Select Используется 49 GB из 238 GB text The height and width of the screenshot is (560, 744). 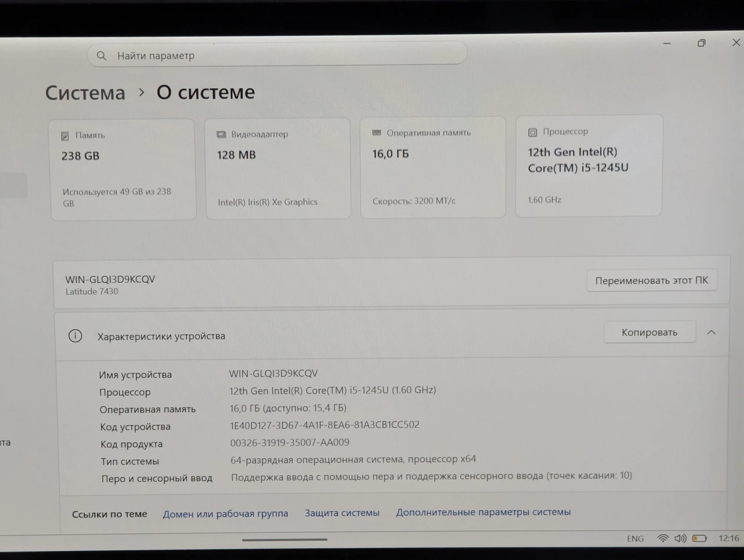click(x=117, y=197)
